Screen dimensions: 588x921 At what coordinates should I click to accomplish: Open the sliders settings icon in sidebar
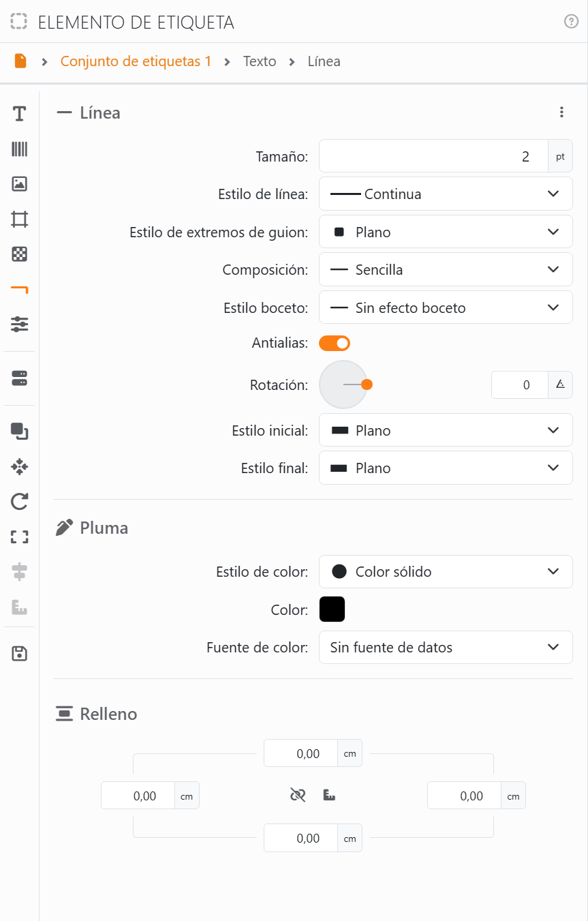[x=19, y=324]
